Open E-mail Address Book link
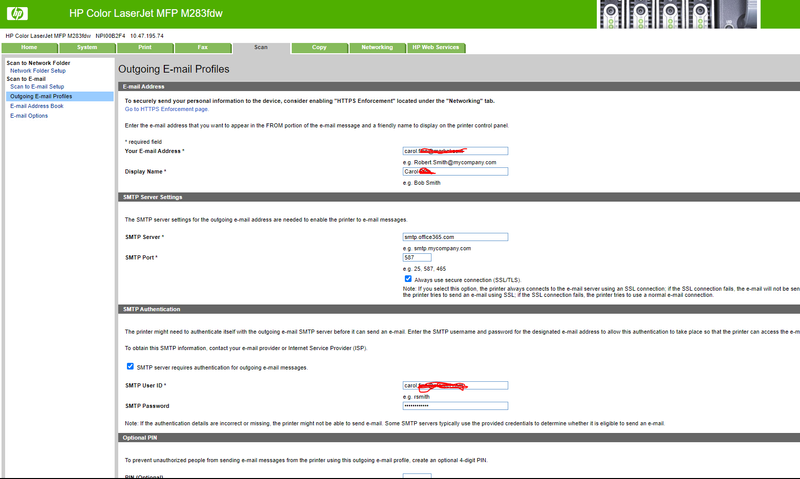 [x=37, y=106]
